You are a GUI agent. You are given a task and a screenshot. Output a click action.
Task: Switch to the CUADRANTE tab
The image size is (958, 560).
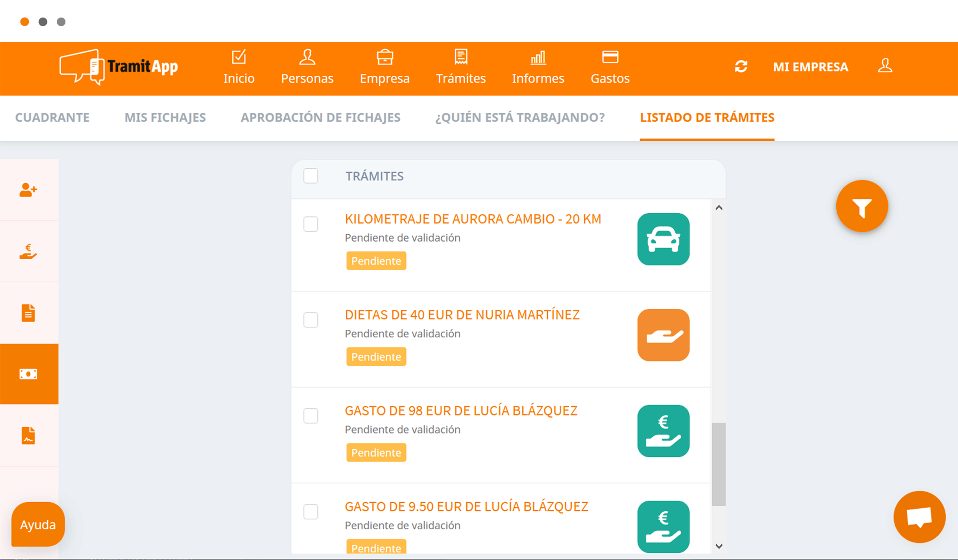coord(52,117)
